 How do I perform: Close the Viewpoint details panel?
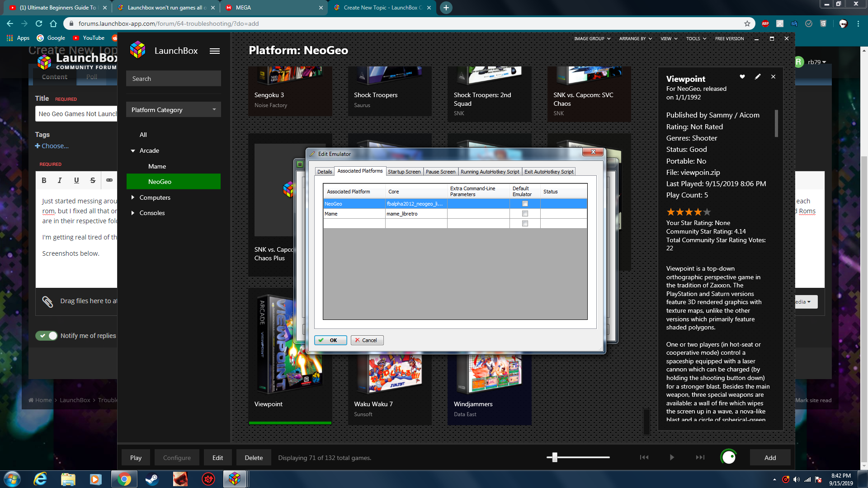pyautogui.click(x=773, y=77)
